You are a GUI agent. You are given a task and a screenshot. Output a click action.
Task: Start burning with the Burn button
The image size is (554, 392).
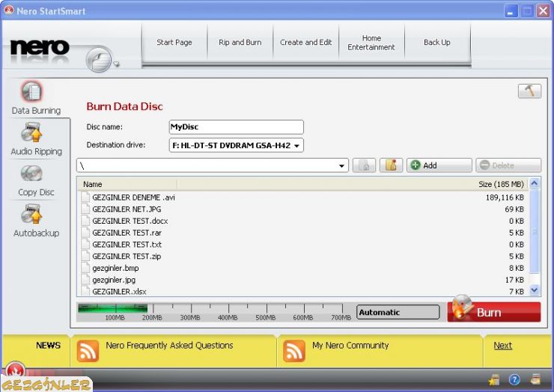pos(494,312)
